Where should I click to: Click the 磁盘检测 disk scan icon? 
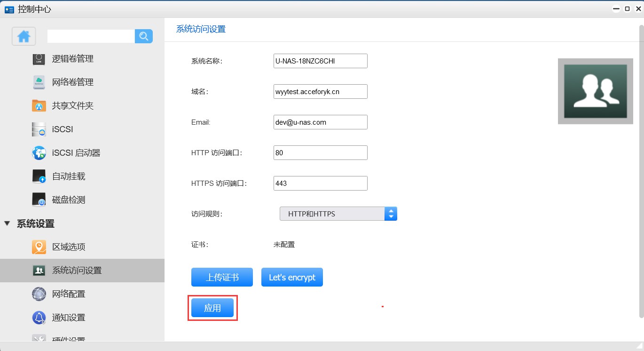[39, 200]
